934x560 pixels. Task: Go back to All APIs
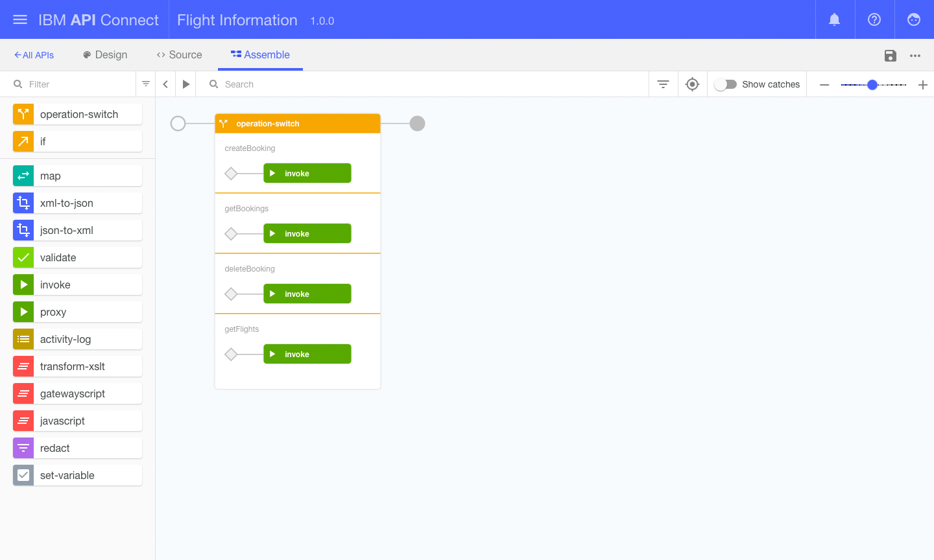34,55
